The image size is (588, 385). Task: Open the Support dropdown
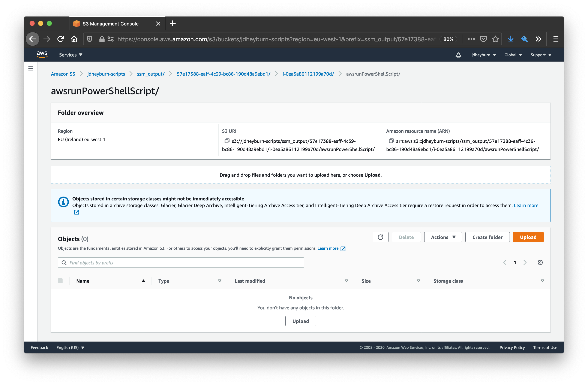click(x=541, y=55)
